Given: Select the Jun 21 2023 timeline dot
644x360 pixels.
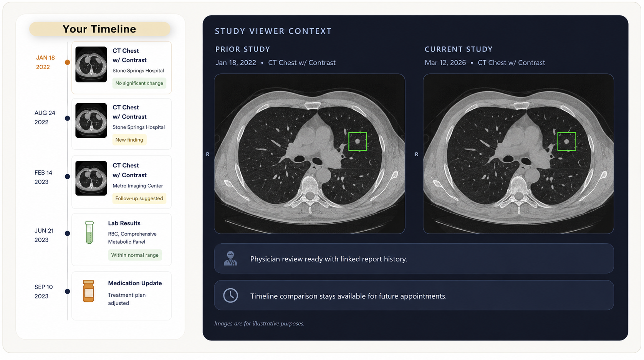Looking at the screenshot, I should pyautogui.click(x=67, y=233).
